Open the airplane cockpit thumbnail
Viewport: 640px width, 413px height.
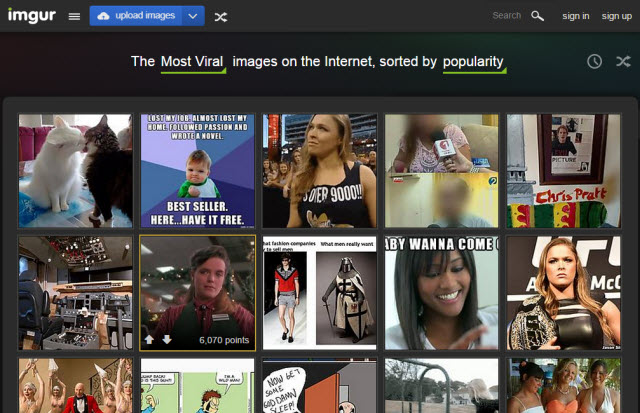pos(76,293)
